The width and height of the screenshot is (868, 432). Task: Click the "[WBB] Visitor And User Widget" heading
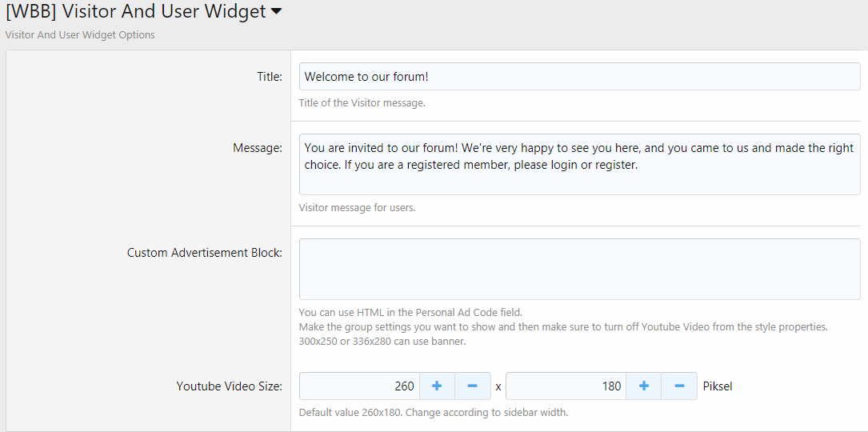[x=136, y=12]
